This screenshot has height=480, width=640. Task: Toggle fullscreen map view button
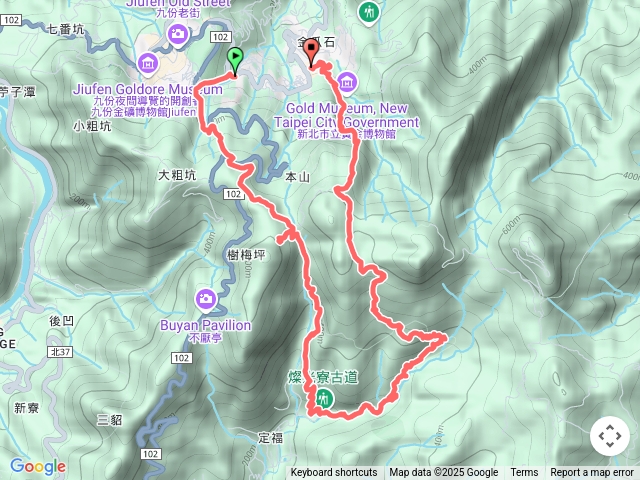pyautogui.click(x=610, y=436)
